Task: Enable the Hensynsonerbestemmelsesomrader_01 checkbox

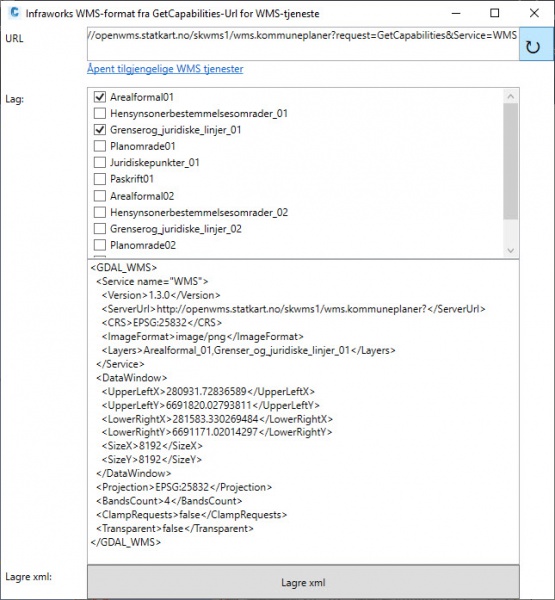Action: click(x=100, y=113)
